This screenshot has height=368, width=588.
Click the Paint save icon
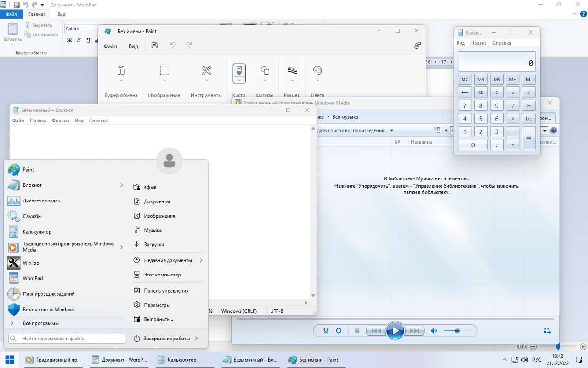pyautogui.click(x=154, y=46)
